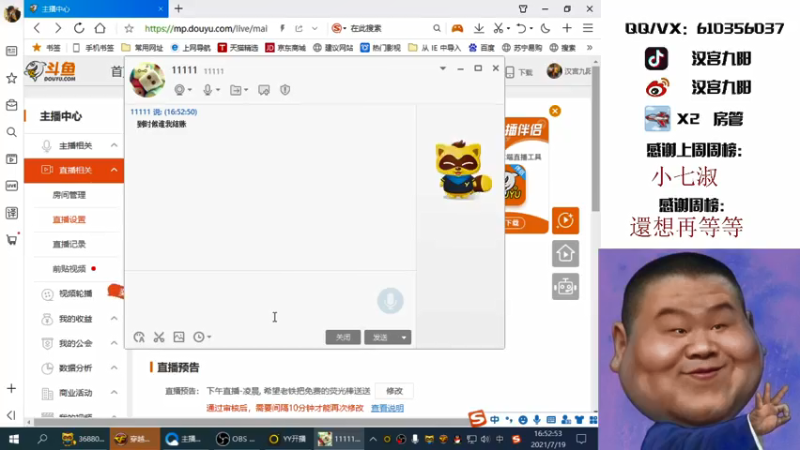Image resolution: width=800 pixels, height=450 pixels.
Task: Click the scissors screenshot icon in chat
Action: [x=159, y=337]
